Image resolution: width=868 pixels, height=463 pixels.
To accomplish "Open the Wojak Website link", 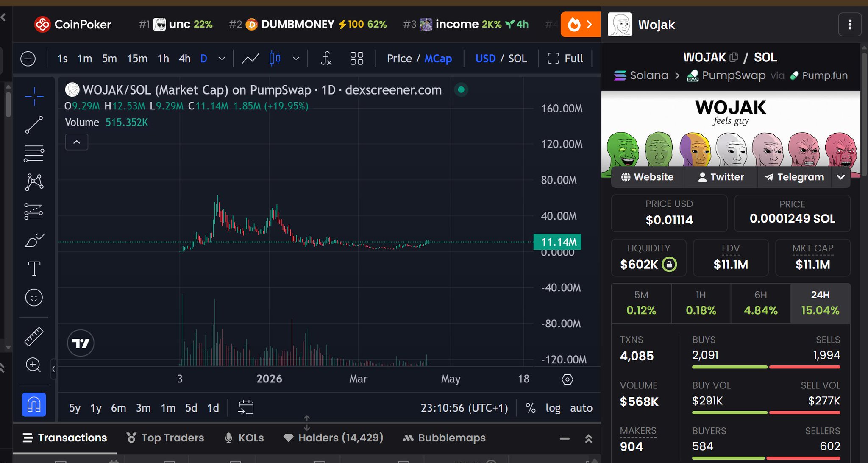I will tap(647, 177).
